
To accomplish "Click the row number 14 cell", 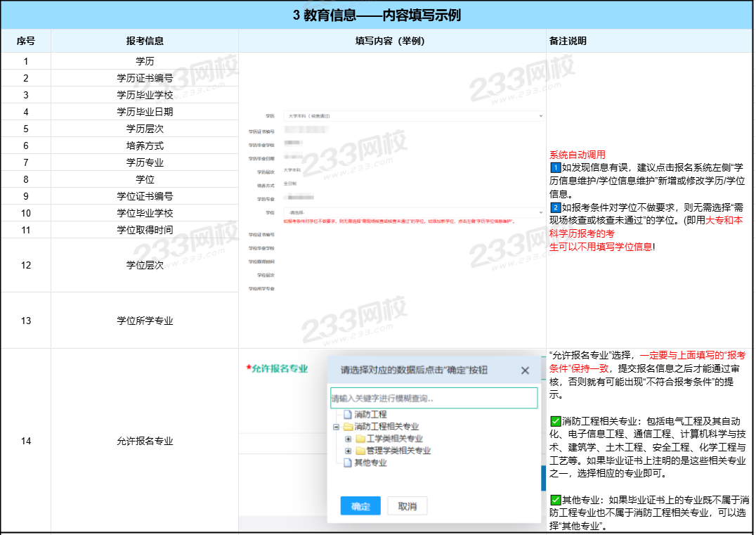I will pyautogui.click(x=25, y=441).
